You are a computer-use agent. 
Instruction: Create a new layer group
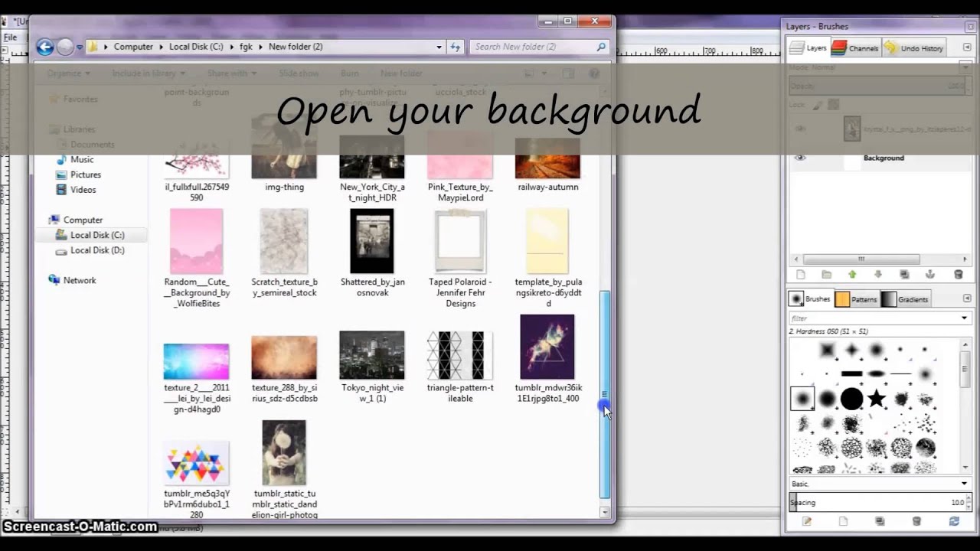(827, 275)
